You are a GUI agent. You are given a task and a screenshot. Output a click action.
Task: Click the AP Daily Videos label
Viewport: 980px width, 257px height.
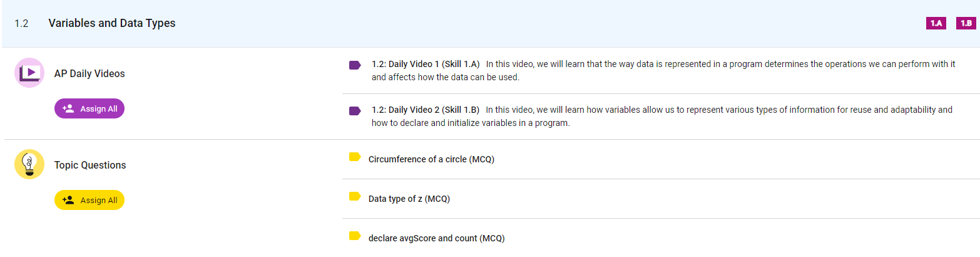[x=89, y=73]
